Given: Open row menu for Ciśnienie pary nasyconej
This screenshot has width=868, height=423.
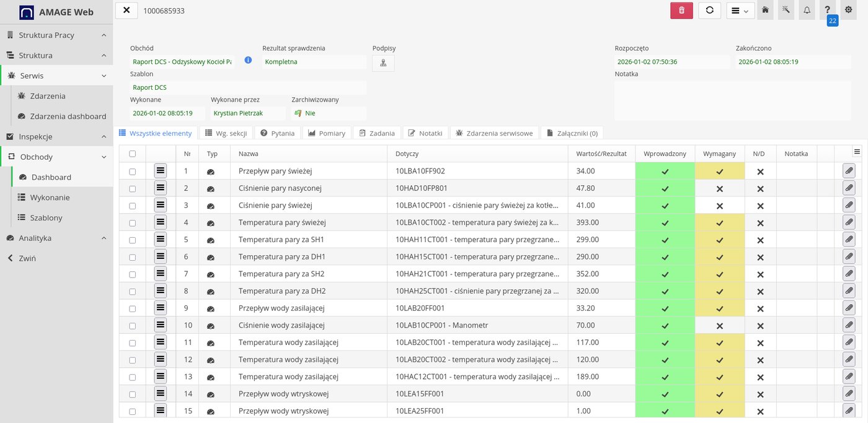Looking at the screenshot, I should point(161,188).
